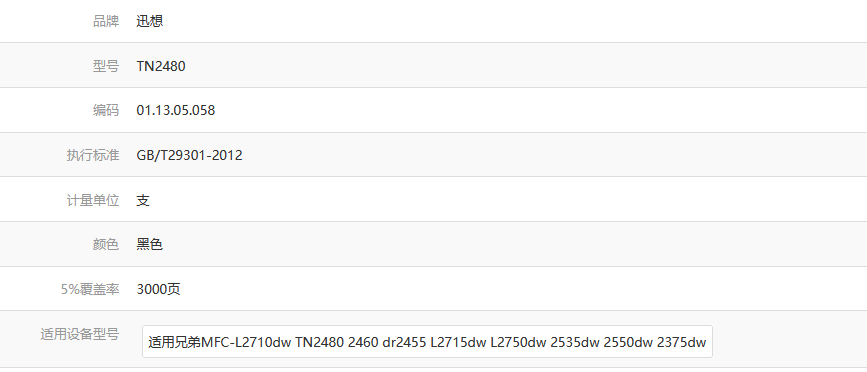Click the 型号 row label
This screenshot has height=372, width=867.
(106, 66)
